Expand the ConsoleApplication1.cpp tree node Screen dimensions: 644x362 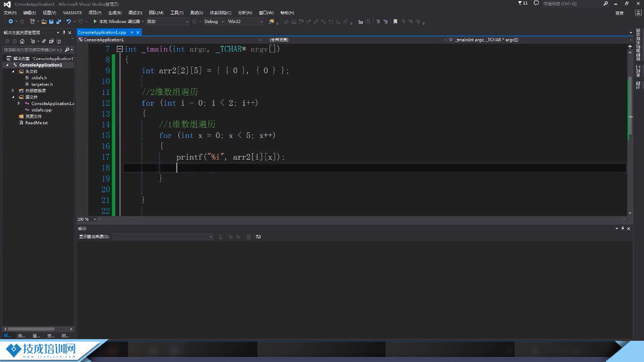tap(19, 103)
